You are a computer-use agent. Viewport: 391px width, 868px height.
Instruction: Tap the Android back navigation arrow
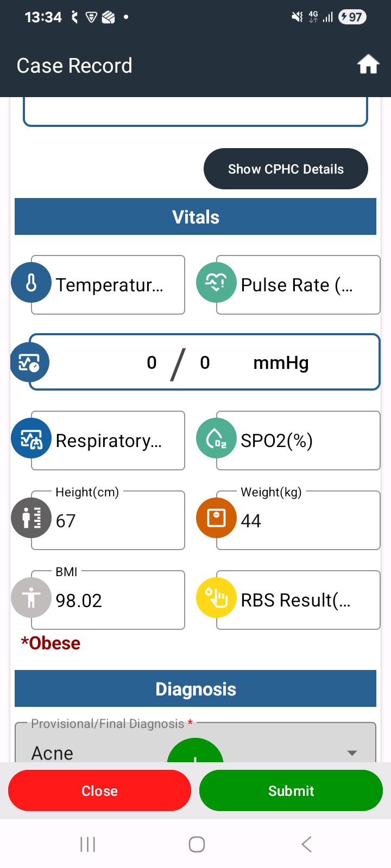tap(306, 844)
